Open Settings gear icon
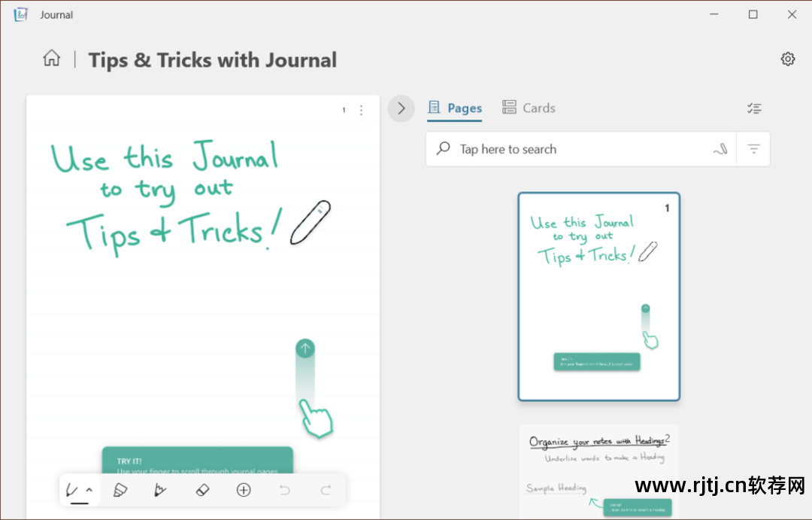The image size is (812, 520). [x=788, y=59]
